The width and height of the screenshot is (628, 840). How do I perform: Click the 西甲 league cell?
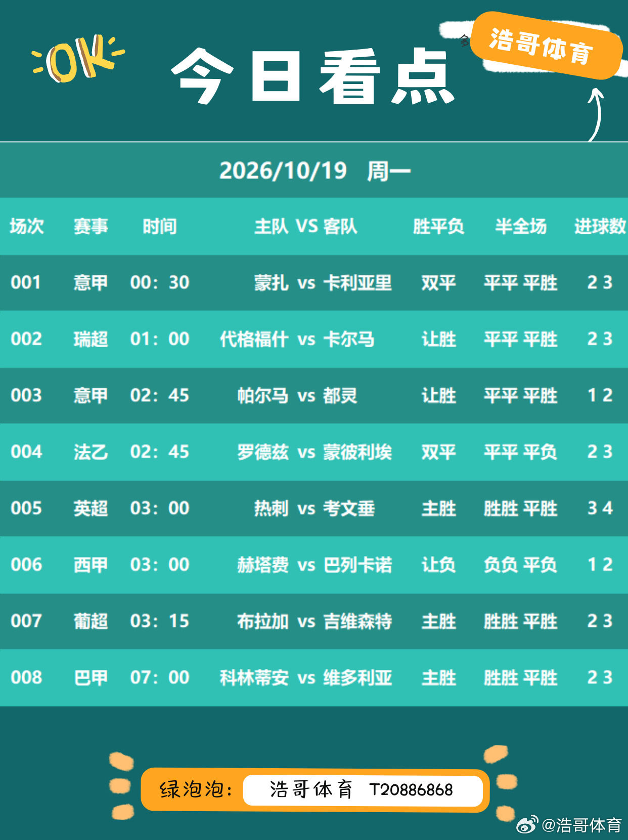pos(91,564)
